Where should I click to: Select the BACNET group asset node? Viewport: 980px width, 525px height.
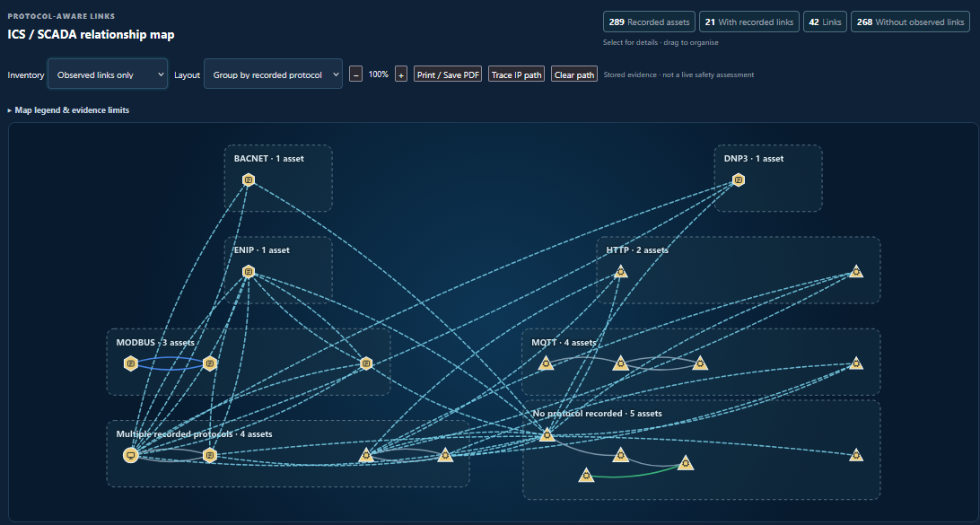point(248,180)
